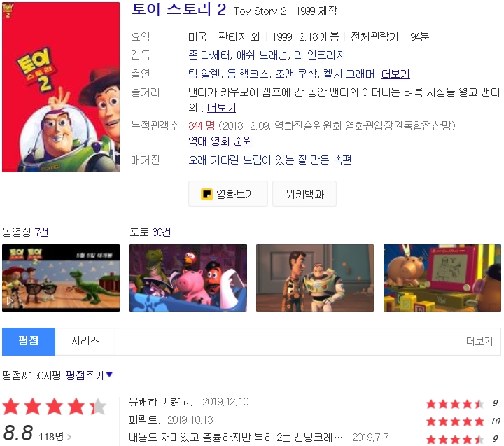Click the yellow icon on 영화보기 button

pos(206,194)
